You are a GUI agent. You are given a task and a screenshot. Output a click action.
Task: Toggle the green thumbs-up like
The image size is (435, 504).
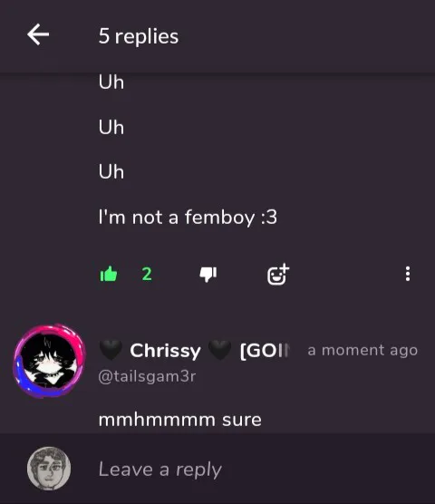pyautogui.click(x=109, y=274)
